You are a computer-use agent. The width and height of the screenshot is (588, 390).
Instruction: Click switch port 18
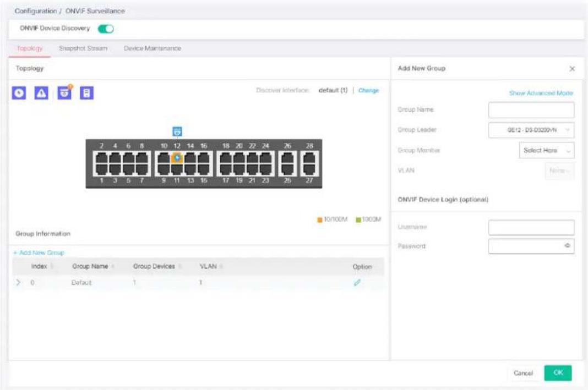(x=226, y=158)
